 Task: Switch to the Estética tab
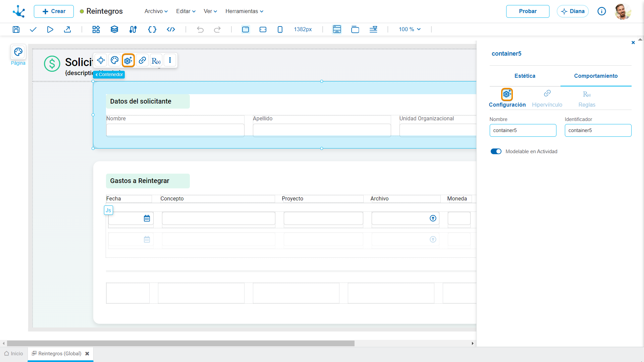(x=525, y=76)
